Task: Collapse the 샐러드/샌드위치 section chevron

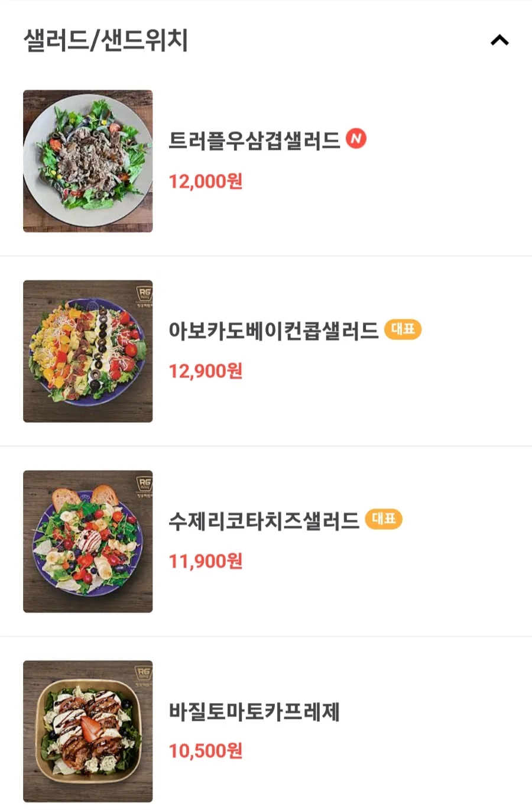Action: [499, 40]
